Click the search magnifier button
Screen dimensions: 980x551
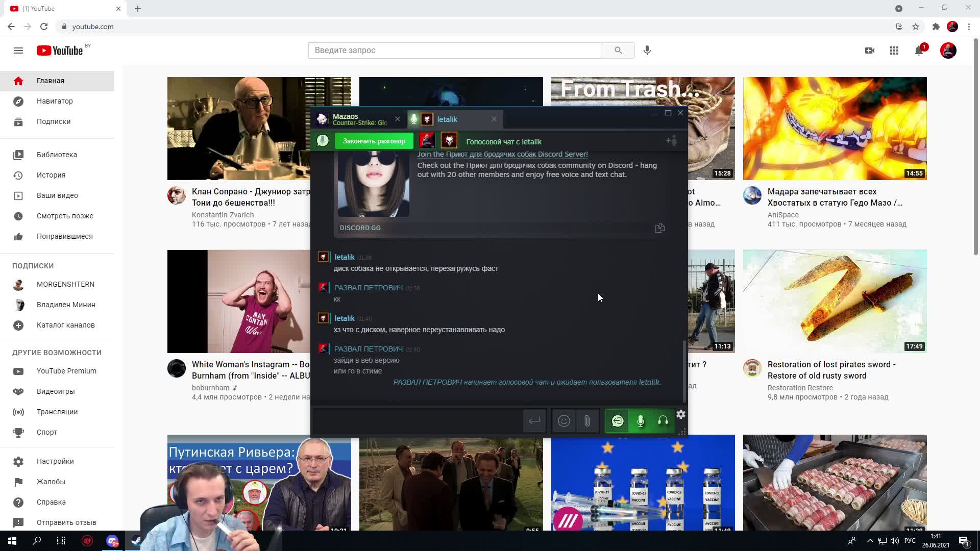coord(618,51)
